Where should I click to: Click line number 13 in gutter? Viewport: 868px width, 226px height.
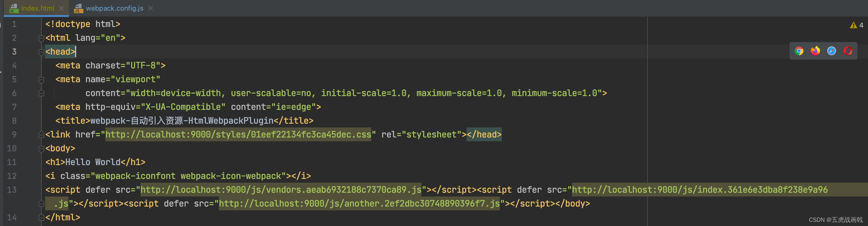coord(12,190)
